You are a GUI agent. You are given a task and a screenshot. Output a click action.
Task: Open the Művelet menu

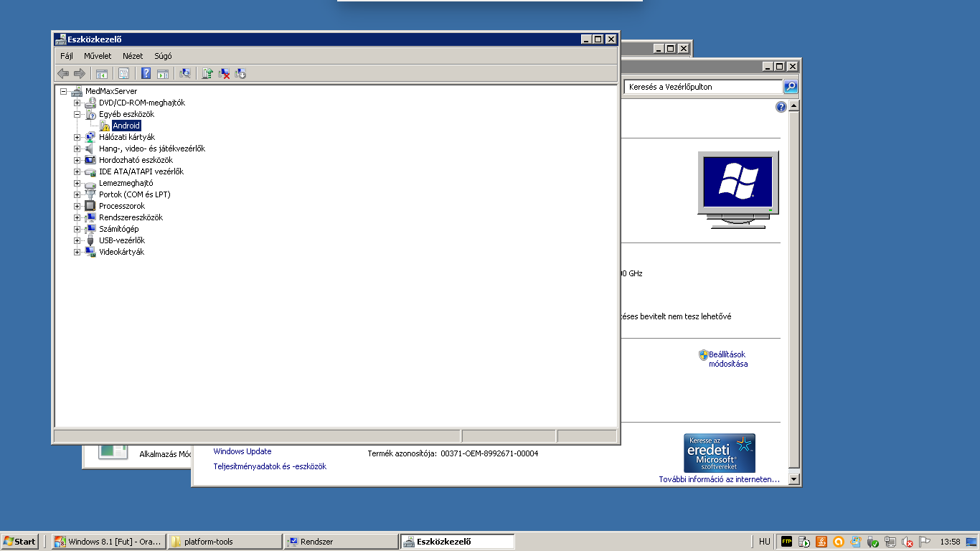pos(98,56)
